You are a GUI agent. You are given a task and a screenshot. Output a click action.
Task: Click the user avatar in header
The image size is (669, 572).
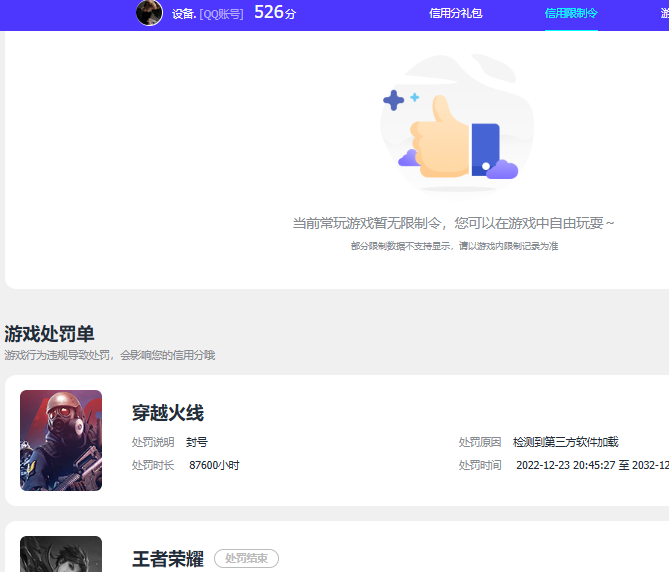[149, 13]
